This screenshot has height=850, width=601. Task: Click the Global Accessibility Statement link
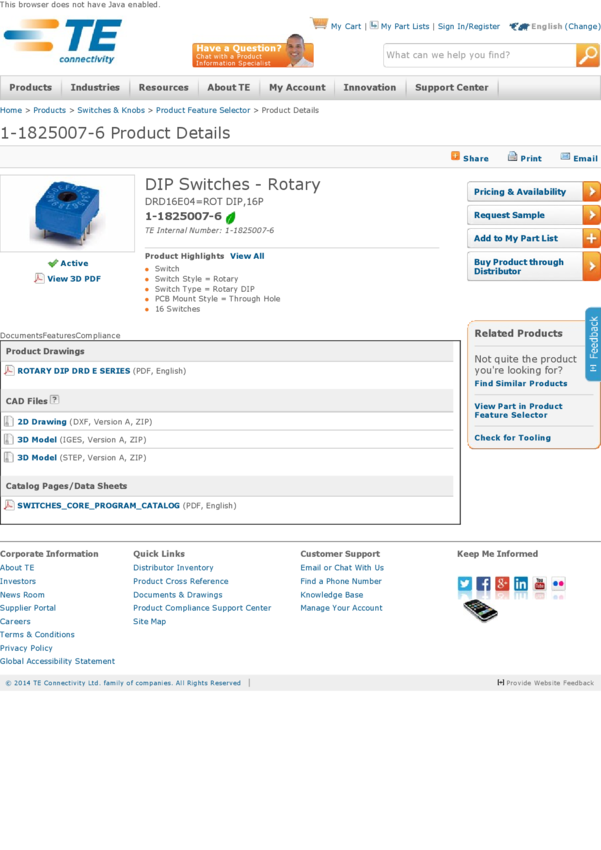point(57,661)
